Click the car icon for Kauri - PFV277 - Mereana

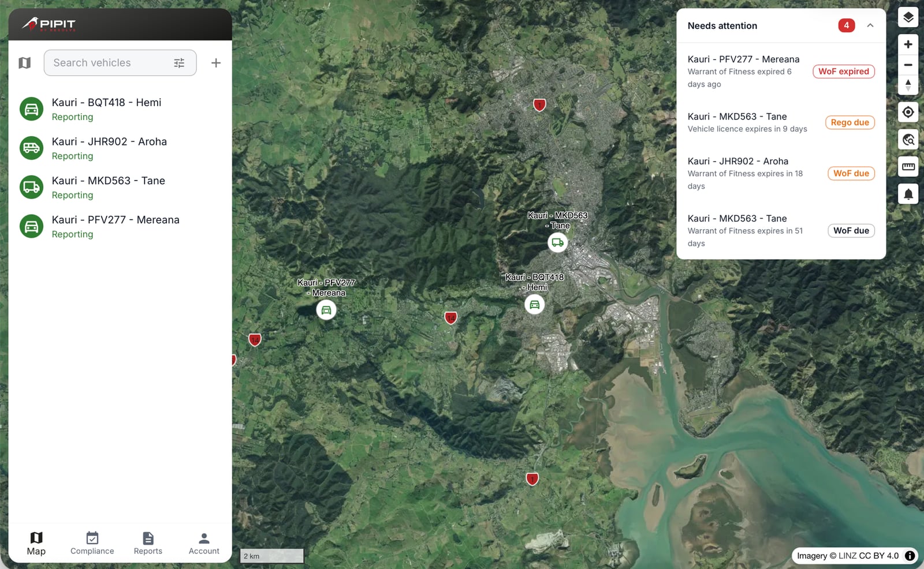point(32,227)
